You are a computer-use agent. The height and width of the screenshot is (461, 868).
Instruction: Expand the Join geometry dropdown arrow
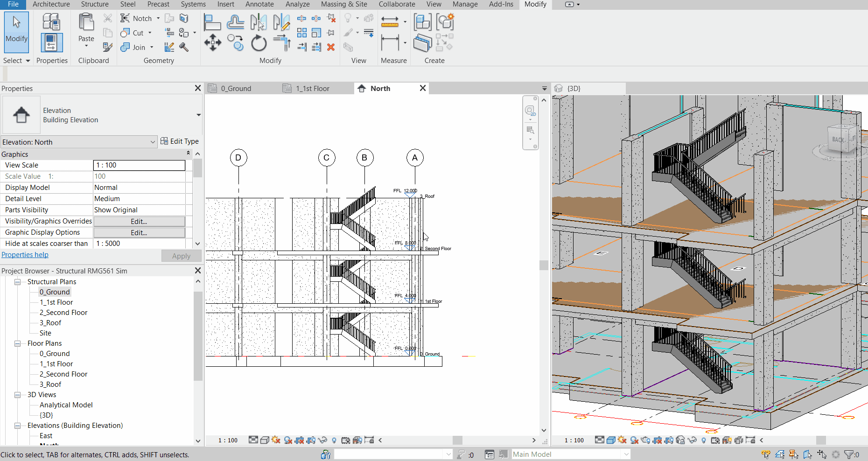(x=152, y=47)
